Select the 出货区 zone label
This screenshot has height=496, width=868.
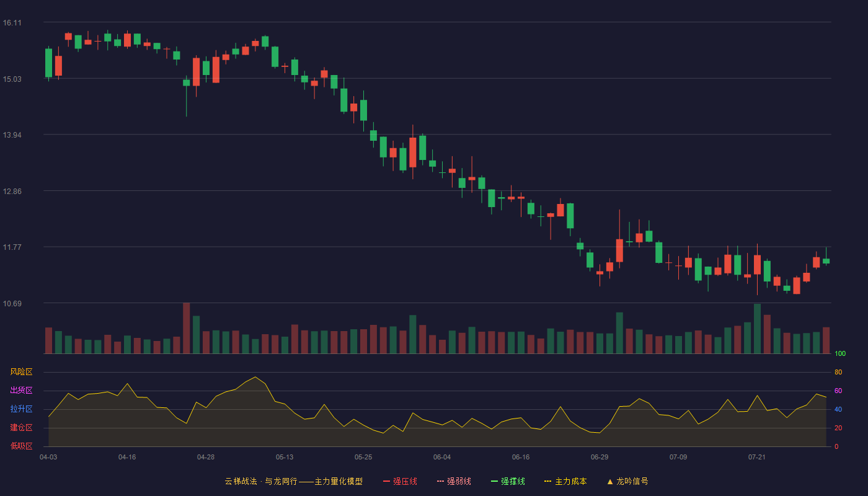pyautogui.click(x=22, y=391)
